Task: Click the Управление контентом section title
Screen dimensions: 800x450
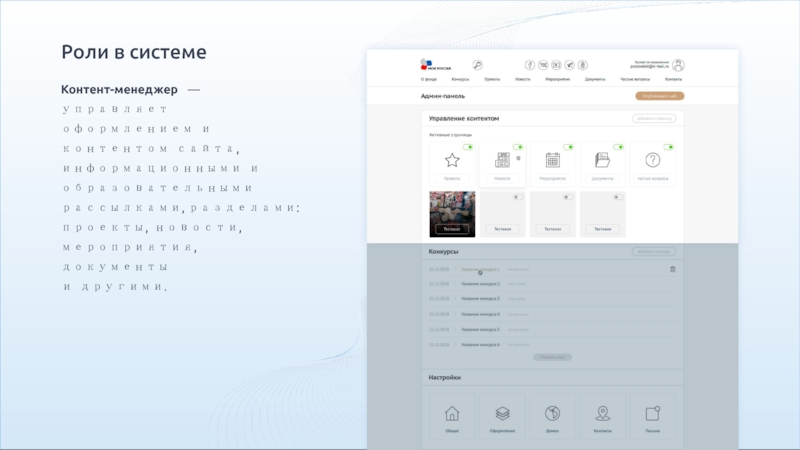Action: (464, 118)
